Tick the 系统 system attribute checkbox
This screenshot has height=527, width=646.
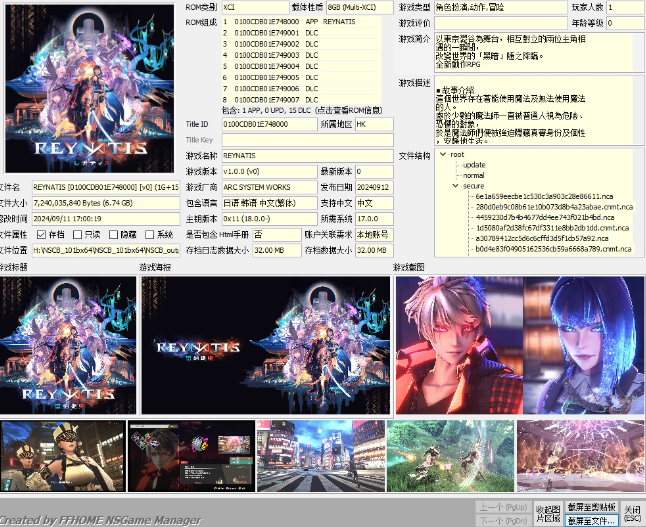[150, 234]
